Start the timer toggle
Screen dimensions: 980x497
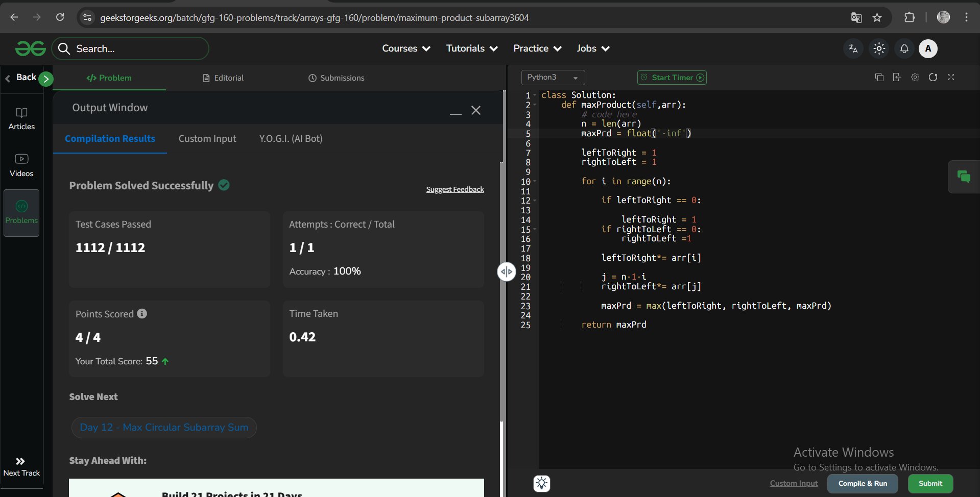tap(672, 78)
